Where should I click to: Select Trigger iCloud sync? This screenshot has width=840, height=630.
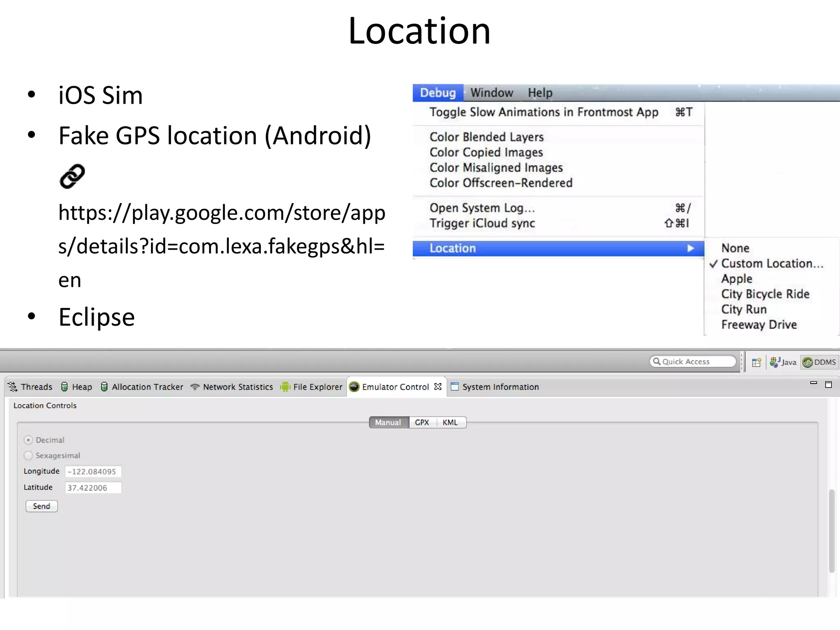[558, 223]
